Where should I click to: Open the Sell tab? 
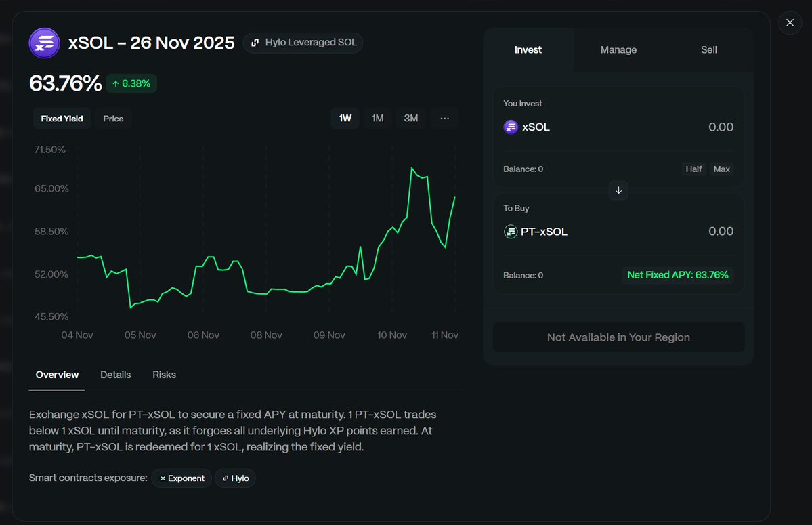[x=708, y=49]
